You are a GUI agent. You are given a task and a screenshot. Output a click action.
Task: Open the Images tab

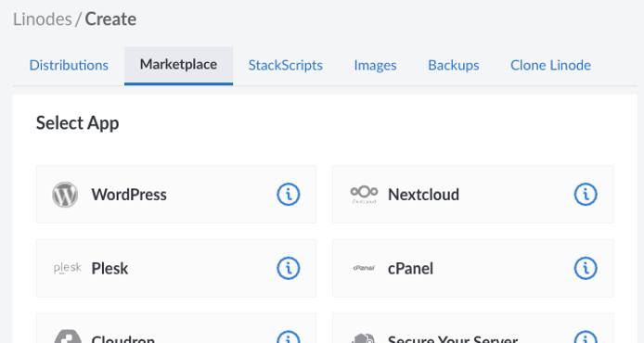tap(375, 65)
